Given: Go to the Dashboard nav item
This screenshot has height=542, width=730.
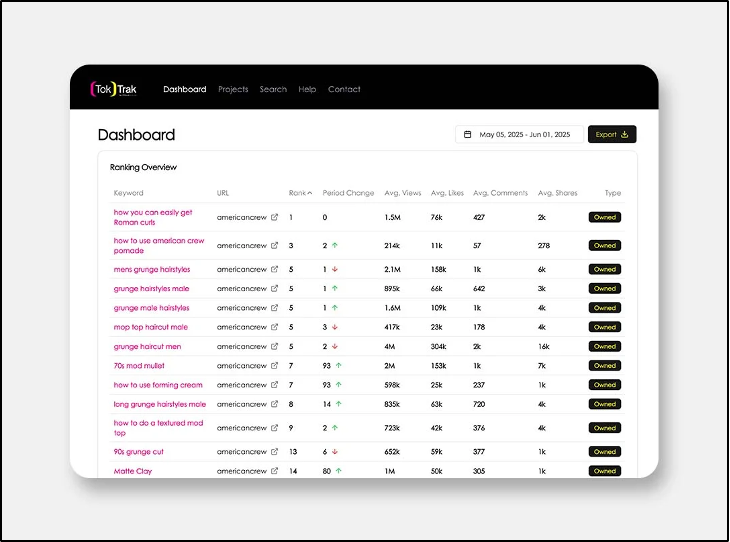Looking at the screenshot, I should (x=184, y=89).
